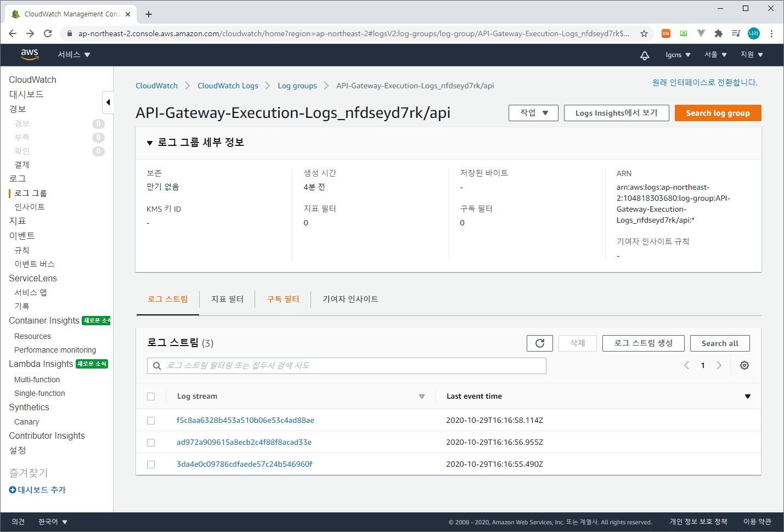Switch to the 로그 스트림 tab
Image resolution: width=784 pixels, height=532 pixels.
tap(168, 299)
